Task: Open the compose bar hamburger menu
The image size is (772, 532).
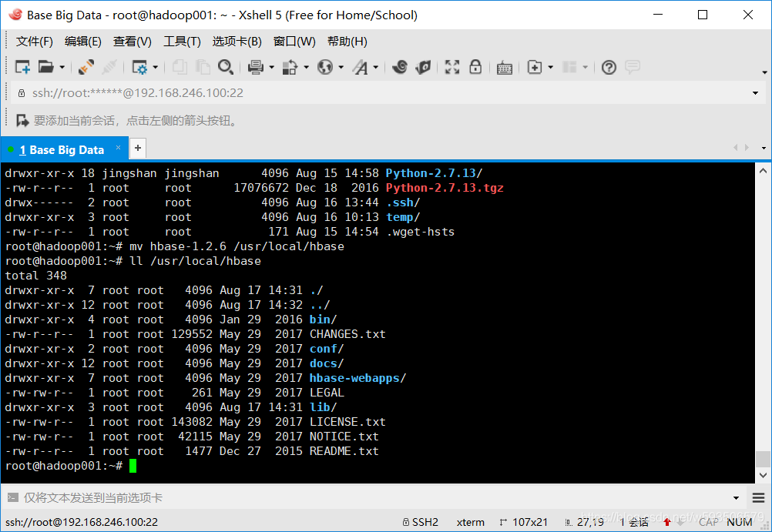Action: [758, 498]
